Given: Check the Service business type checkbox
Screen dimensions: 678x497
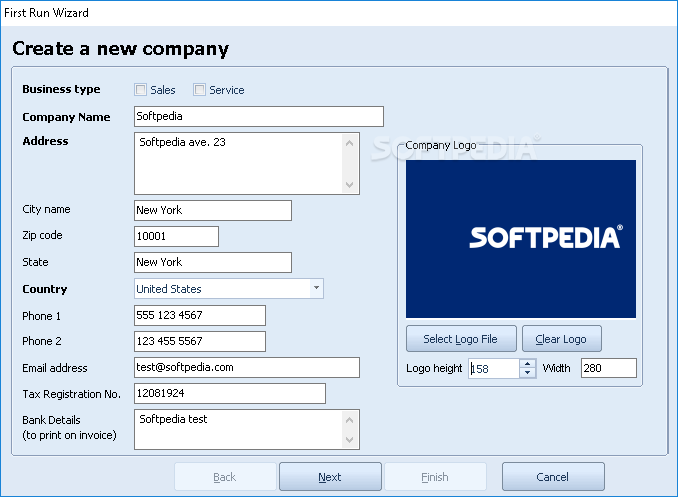Looking at the screenshot, I should point(199,90).
